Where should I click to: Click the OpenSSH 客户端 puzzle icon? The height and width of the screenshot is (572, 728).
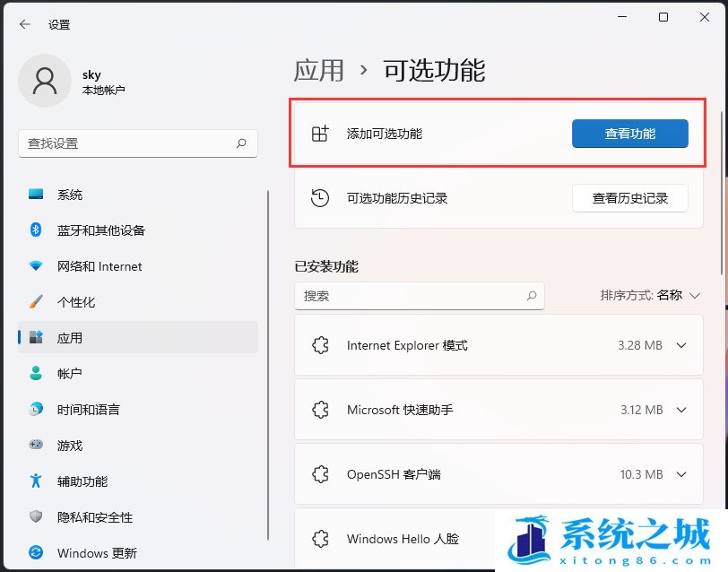point(320,474)
